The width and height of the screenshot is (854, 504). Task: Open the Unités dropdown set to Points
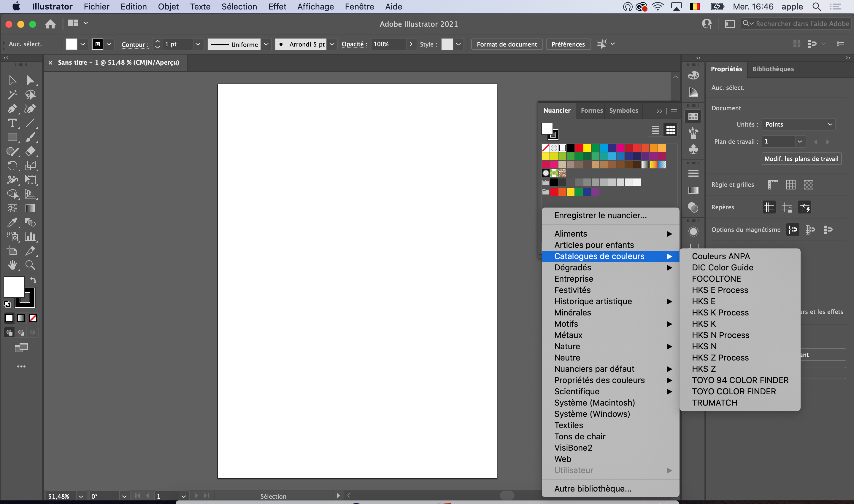point(798,124)
